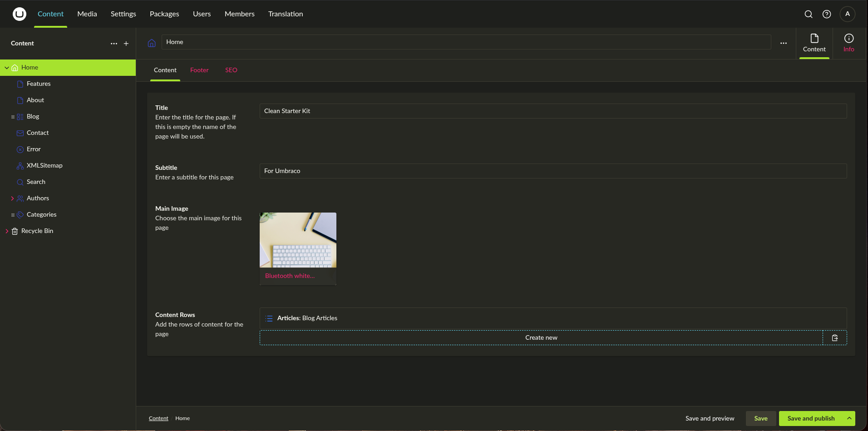This screenshot has height=431, width=868.
Task: Click Subtitle field 'For Umbraco'
Action: tap(553, 171)
